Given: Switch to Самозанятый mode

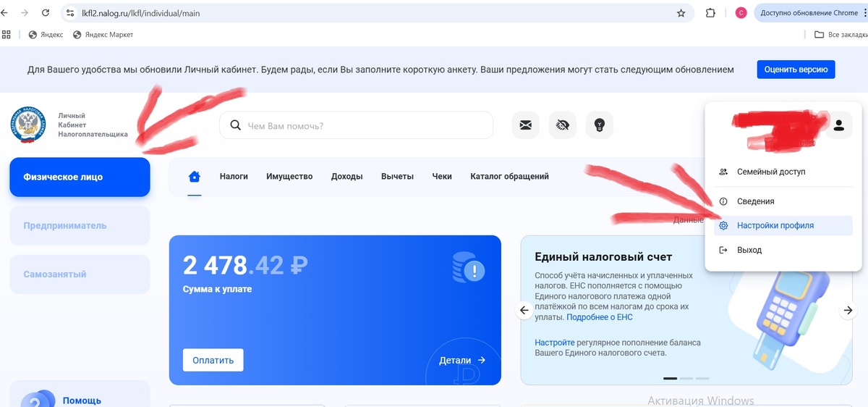Looking at the screenshot, I should coord(80,274).
